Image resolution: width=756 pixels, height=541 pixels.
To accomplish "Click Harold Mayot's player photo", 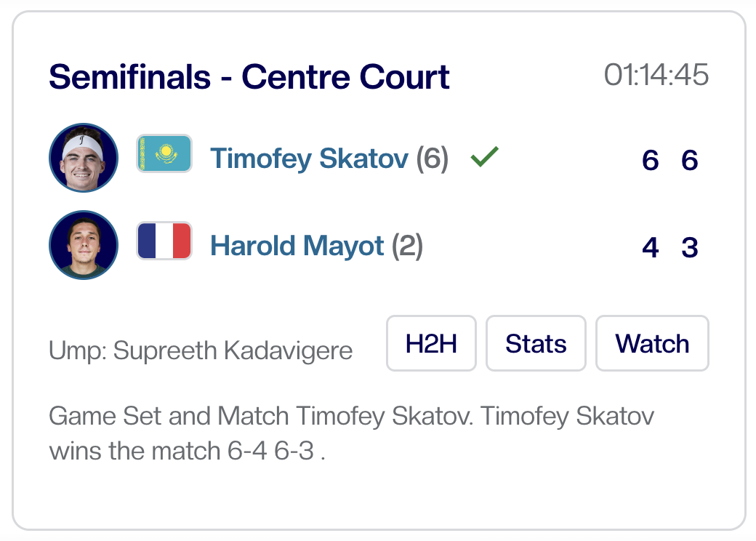I will click(x=84, y=245).
